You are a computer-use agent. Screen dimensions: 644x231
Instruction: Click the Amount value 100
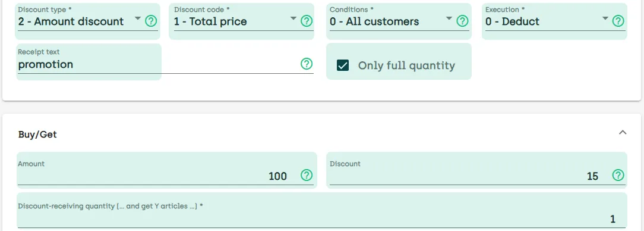click(x=277, y=176)
